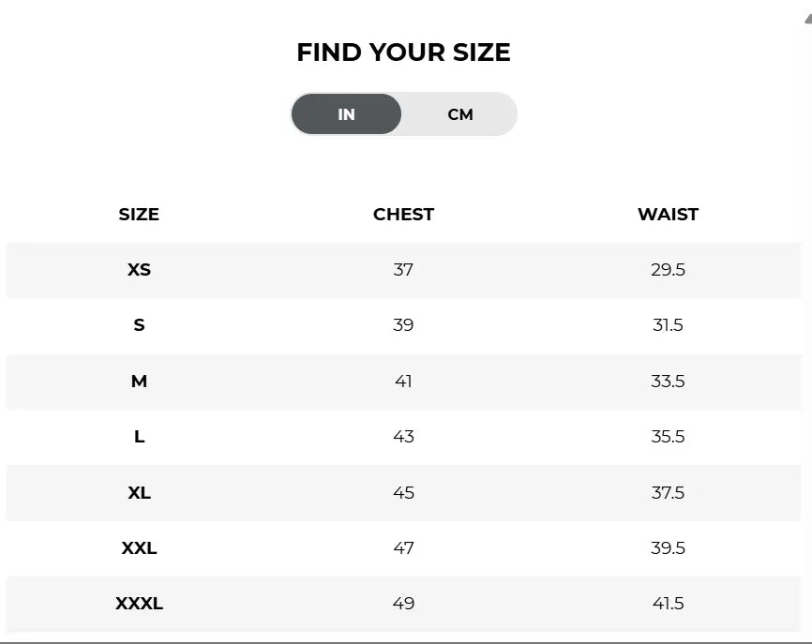
Task: Click the chest value 41
Action: tap(403, 381)
